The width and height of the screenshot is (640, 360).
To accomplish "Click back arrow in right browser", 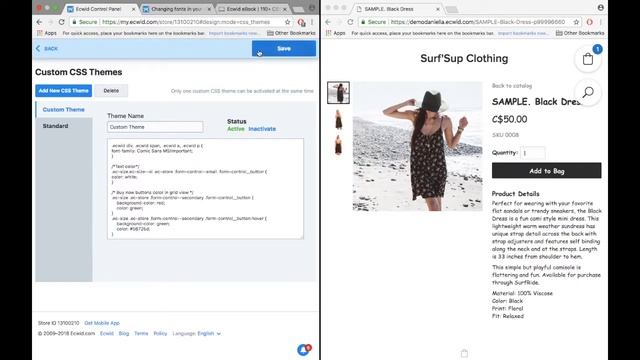I will [328, 22].
